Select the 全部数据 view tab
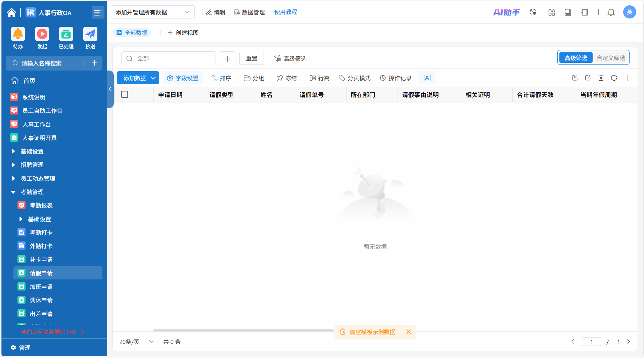 (132, 33)
